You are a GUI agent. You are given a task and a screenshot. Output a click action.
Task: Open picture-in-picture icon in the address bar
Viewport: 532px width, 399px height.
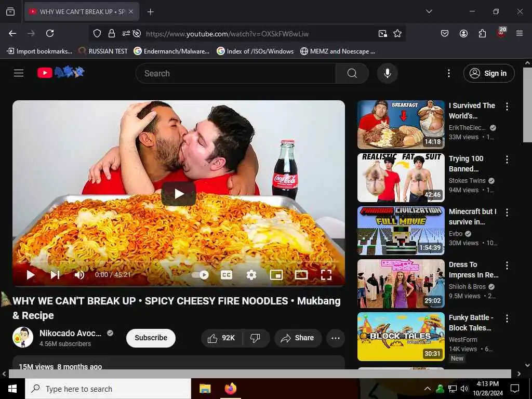(x=383, y=33)
